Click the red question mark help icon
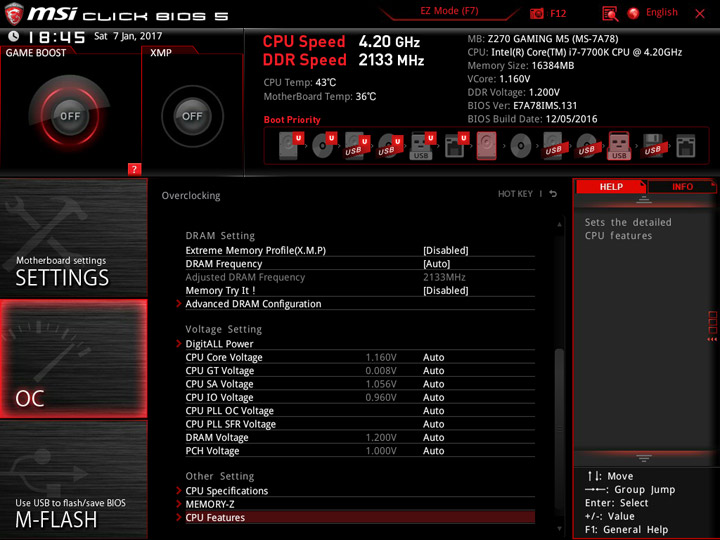The height and width of the screenshot is (540, 720). [134, 169]
